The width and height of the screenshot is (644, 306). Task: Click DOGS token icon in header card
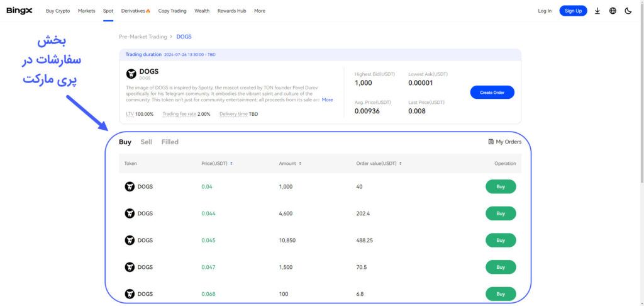click(131, 74)
